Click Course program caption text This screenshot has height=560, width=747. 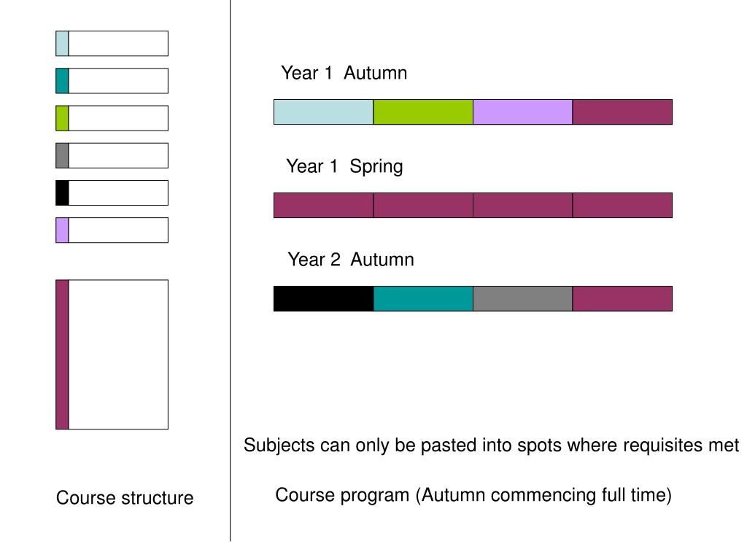pyautogui.click(x=473, y=495)
